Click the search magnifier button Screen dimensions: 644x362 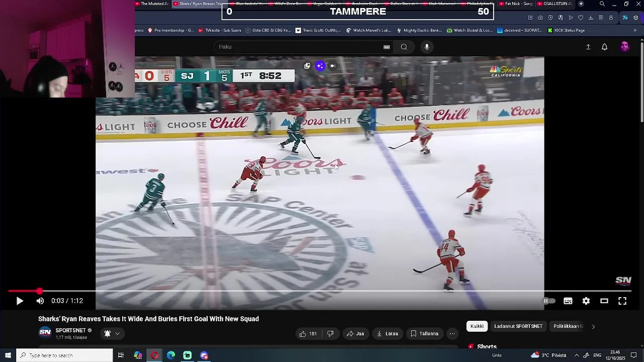click(404, 47)
